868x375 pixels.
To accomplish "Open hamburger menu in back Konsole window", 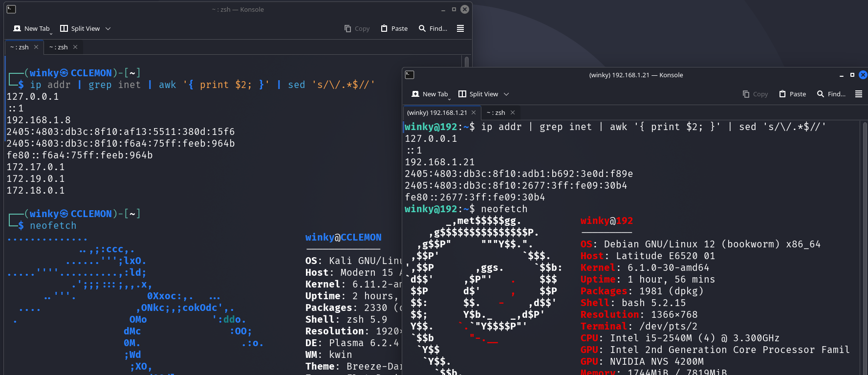I will pyautogui.click(x=460, y=29).
